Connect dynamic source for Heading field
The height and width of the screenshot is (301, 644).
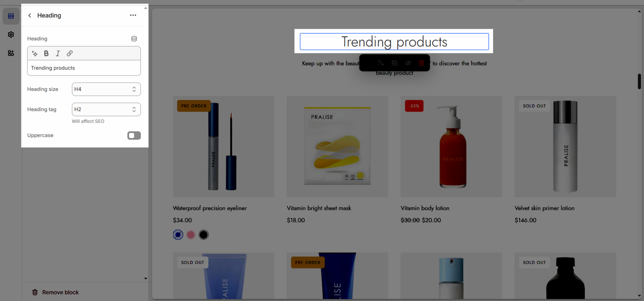point(134,39)
